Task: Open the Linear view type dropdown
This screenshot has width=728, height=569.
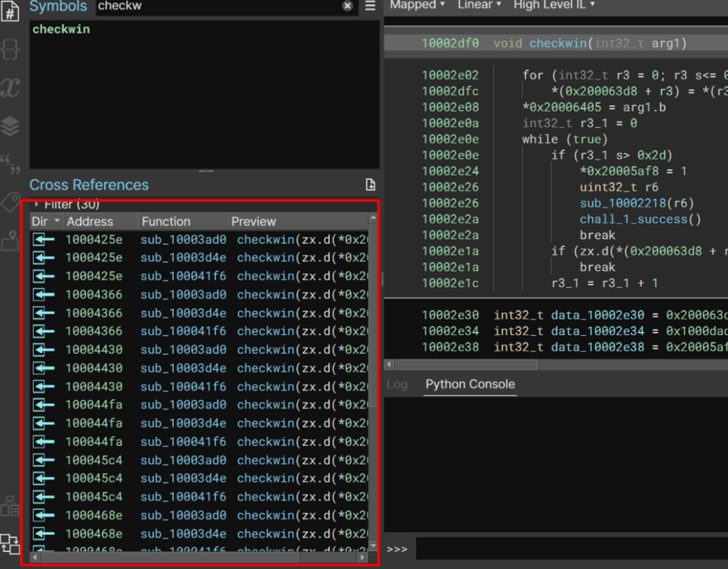Action: pos(479,5)
